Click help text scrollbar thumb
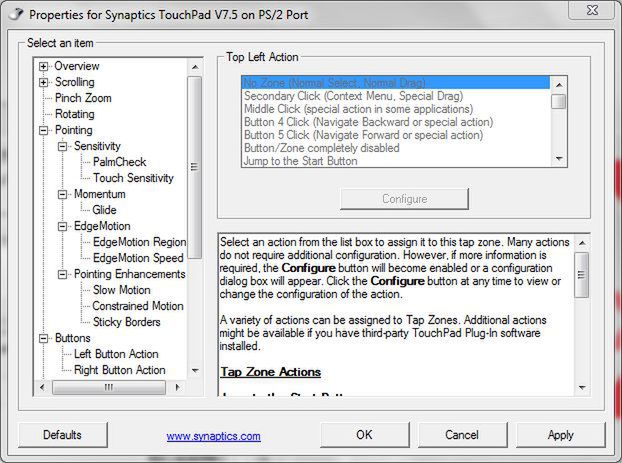The height and width of the screenshot is (463, 622). pos(582,275)
